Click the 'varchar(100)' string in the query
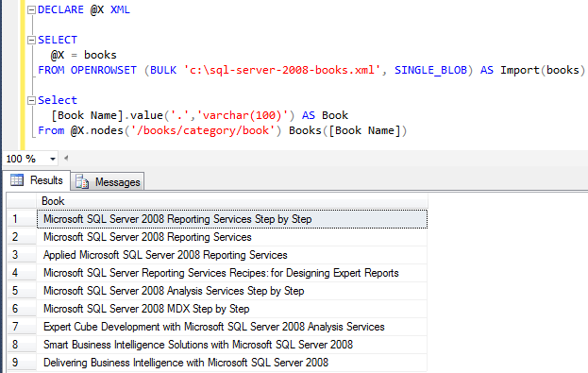 tap(243, 115)
